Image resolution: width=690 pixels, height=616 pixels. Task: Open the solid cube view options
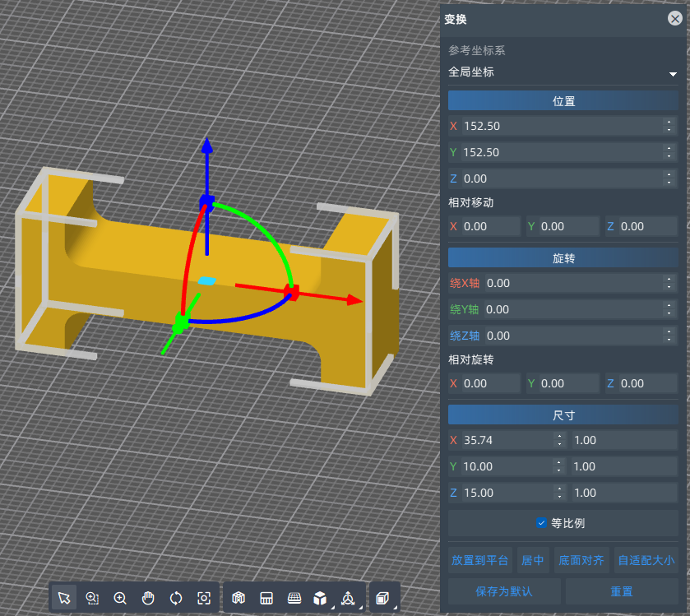click(321, 598)
